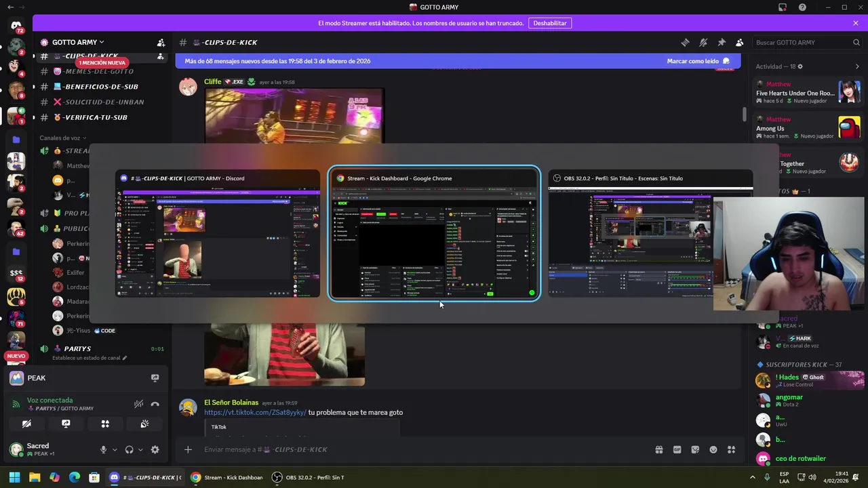868x488 pixels.
Task: Collapse the Canales de voz category
Action: click(x=64, y=138)
